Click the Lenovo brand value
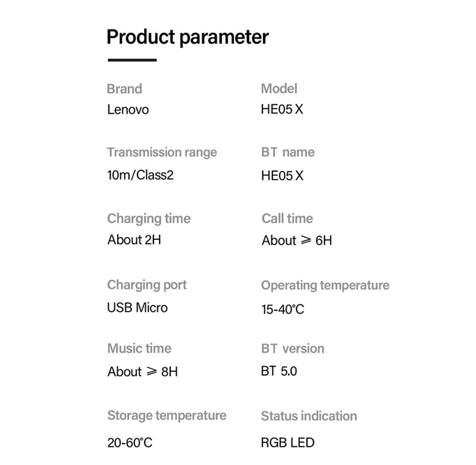The height and width of the screenshot is (465, 476). point(128,110)
